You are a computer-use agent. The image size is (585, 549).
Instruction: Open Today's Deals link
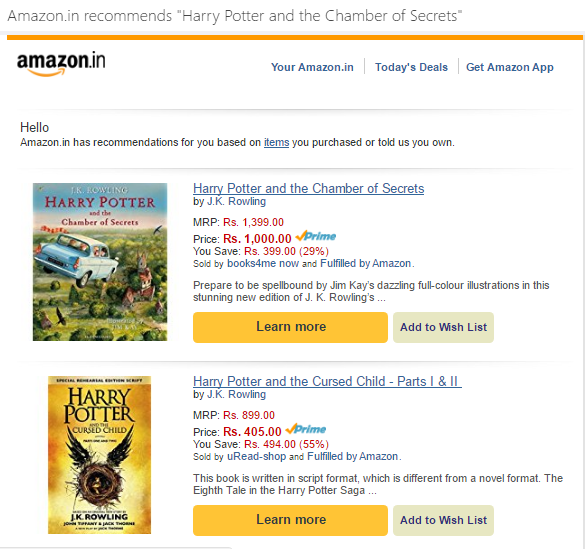(x=411, y=67)
